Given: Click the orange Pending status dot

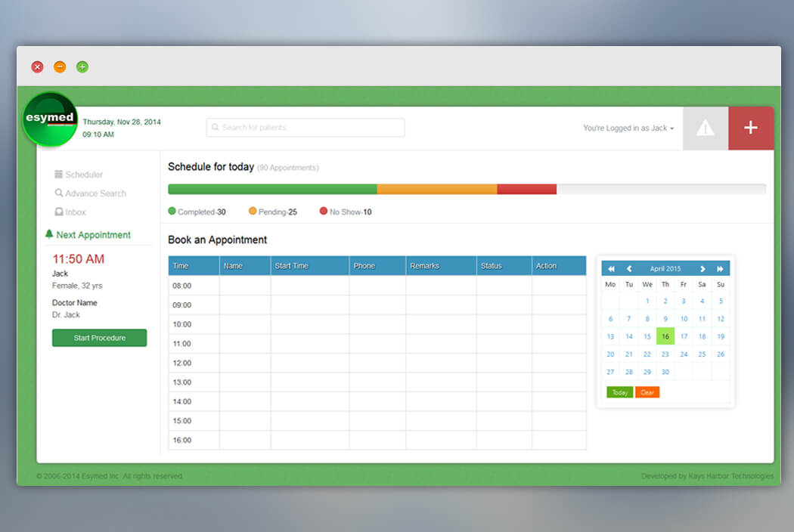Looking at the screenshot, I should click(252, 211).
